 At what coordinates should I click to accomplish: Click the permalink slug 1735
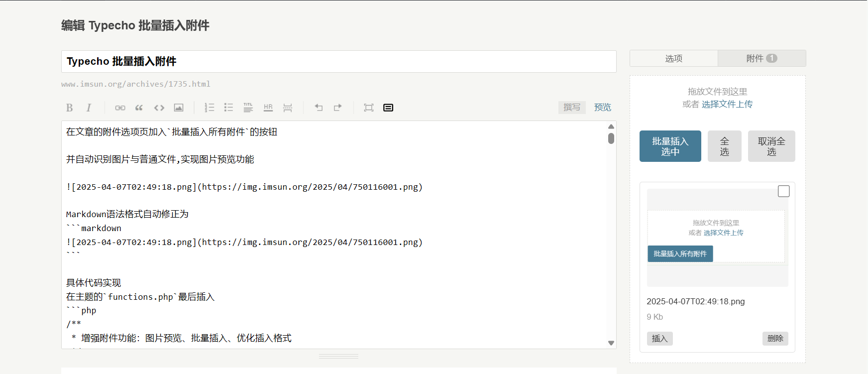178,84
